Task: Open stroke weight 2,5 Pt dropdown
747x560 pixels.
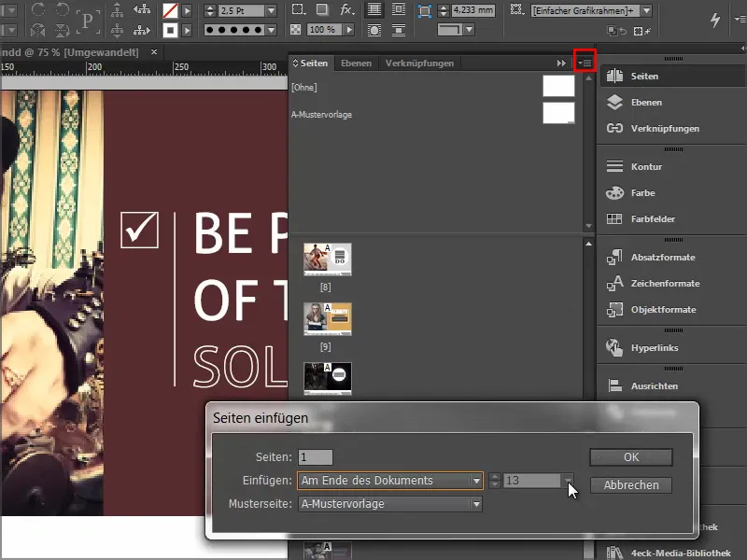Action: tap(271, 10)
